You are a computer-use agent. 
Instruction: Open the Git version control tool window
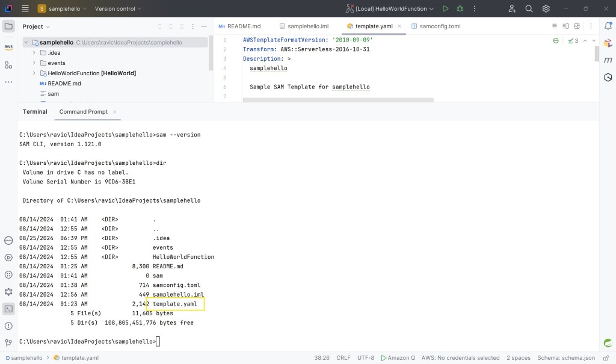tap(8, 342)
